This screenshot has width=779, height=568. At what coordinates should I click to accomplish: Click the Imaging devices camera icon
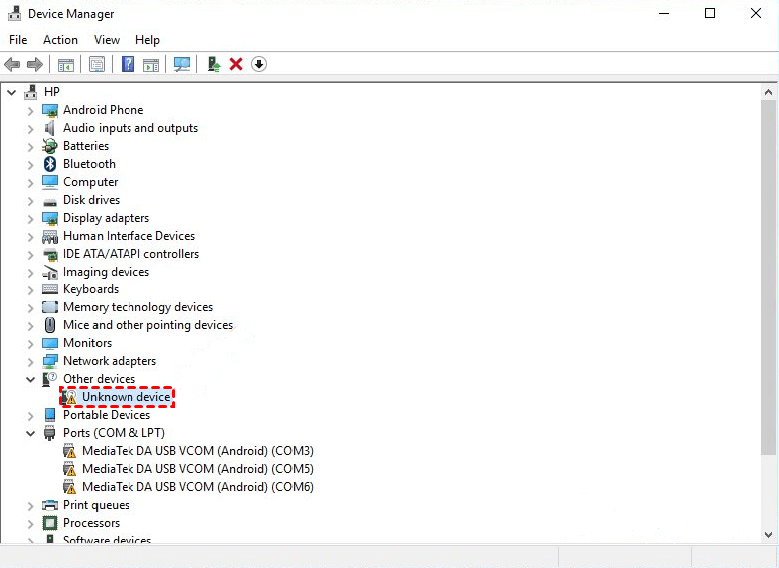click(50, 272)
